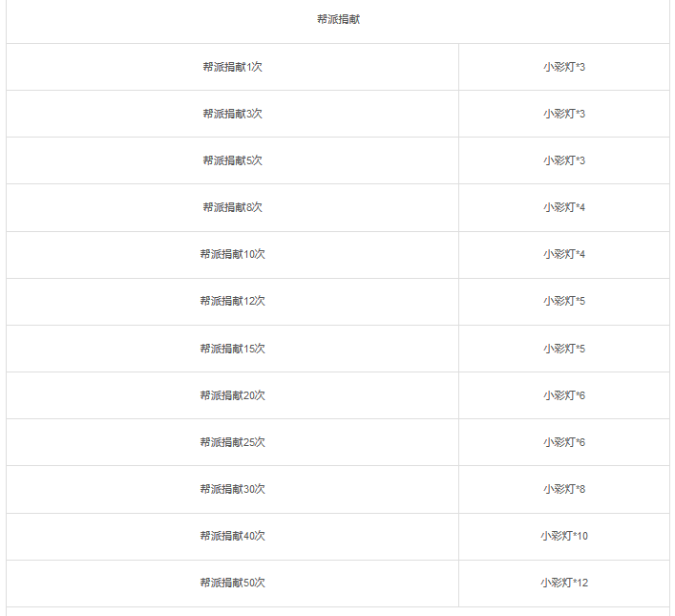The height and width of the screenshot is (616, 675).
Task: Click the 帮派捐献30次 text
Action: [x=232, y=489]
